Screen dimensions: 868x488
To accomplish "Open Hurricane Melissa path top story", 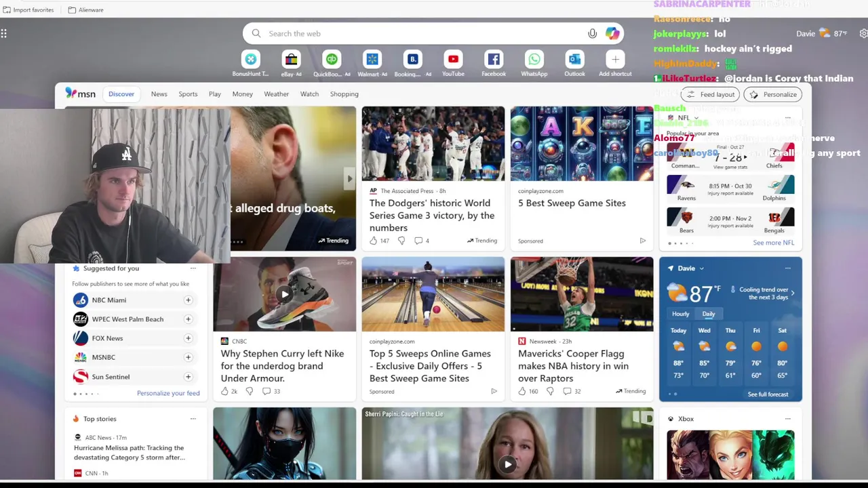I will (x=129, y=453).
